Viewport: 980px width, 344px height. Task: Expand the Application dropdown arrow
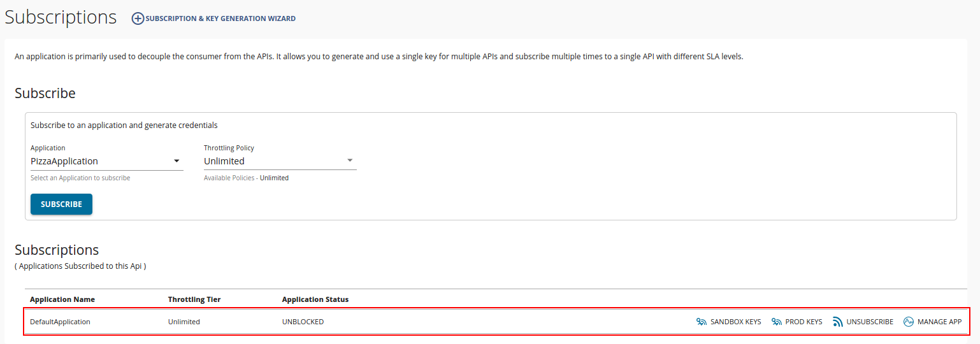(177, 161)
